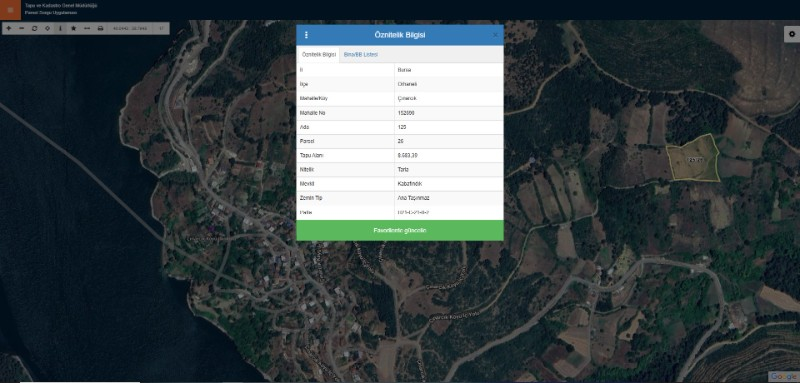Select the yellow highlighted parcel on map
The height and width of the screenshot is (383, 800).
pyautogui.click(x=694, y=159)
